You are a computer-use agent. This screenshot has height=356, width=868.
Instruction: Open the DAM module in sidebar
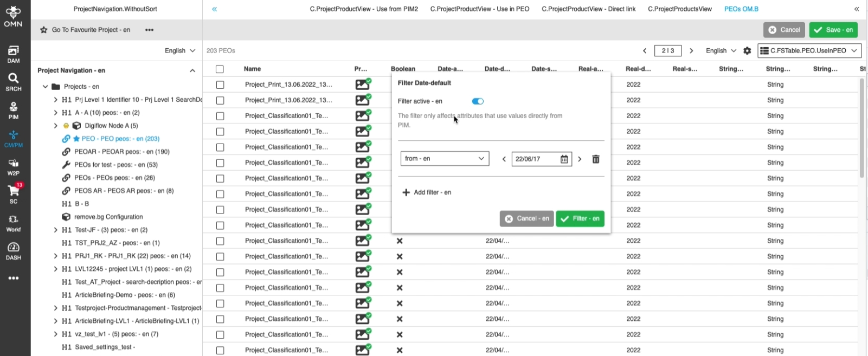tap(14, 54)
